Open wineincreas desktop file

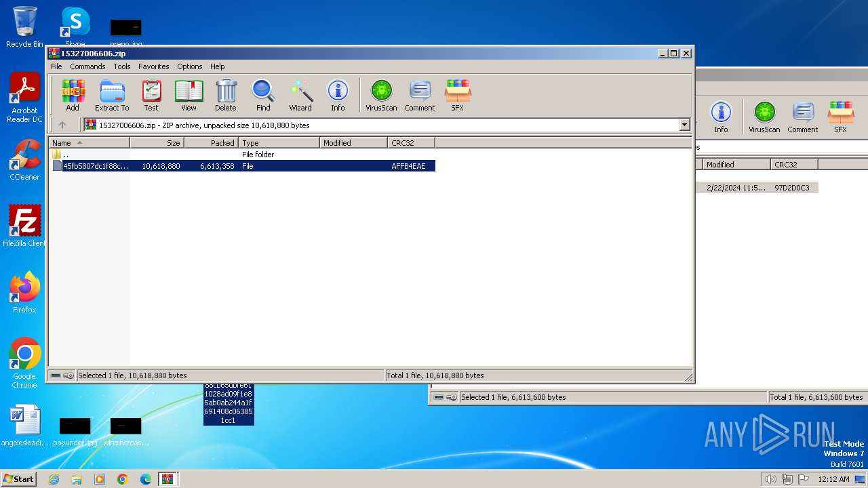125,432
